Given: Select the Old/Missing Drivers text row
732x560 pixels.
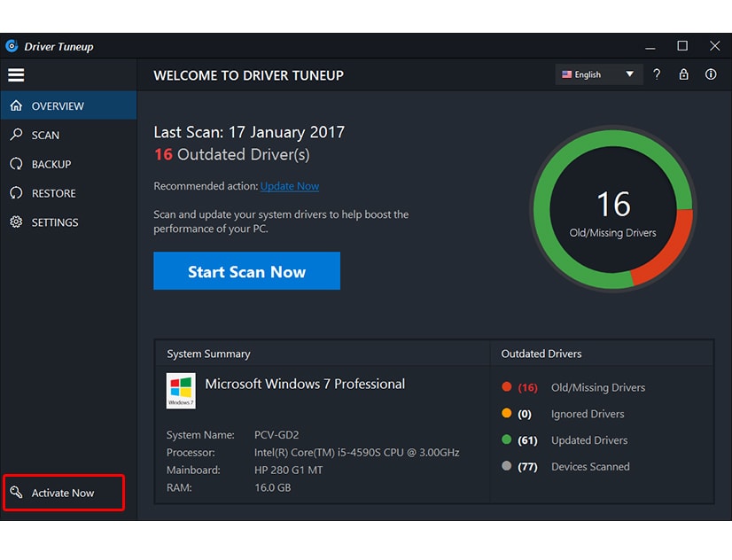Looking at the screenshot, I should coord(598,387).
